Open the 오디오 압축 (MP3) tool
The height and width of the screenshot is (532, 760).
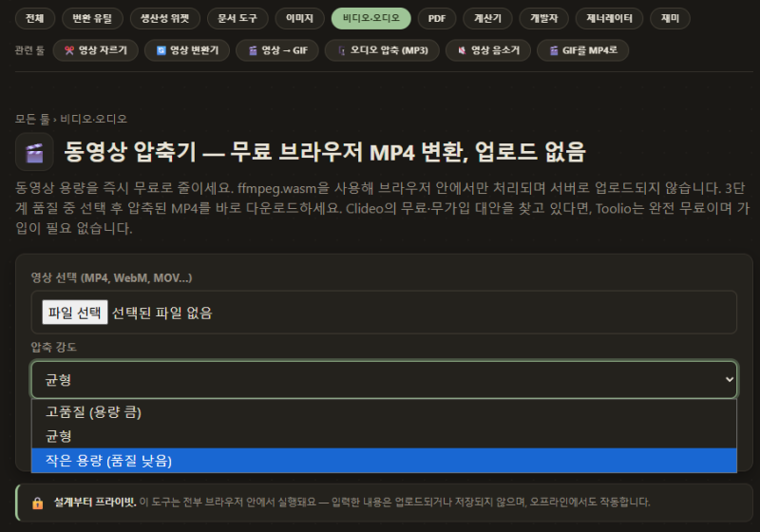point(382,50)
